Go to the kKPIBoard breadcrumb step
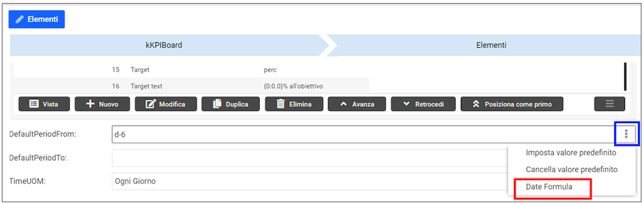 point(163,45)
